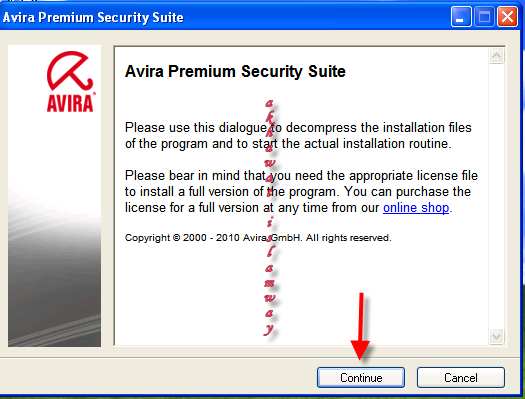The width and height of the screenshot is (525, 399).
Task: Click the vertical pink watermark text
Action: (270, 218)
